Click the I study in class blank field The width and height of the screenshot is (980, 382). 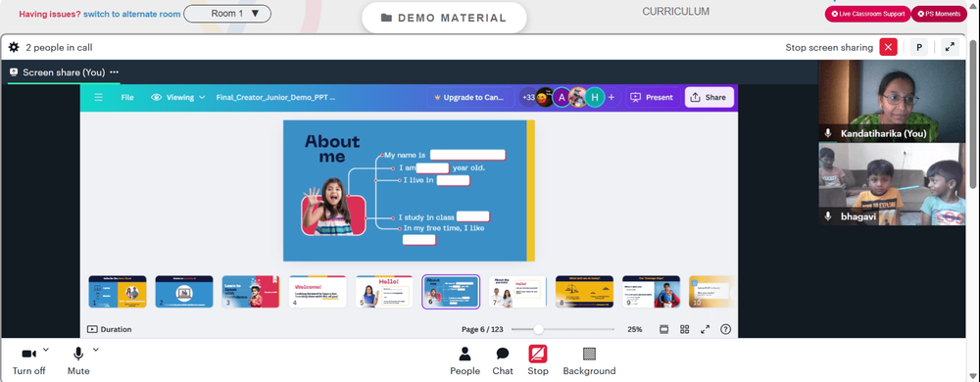pos(472,216)
